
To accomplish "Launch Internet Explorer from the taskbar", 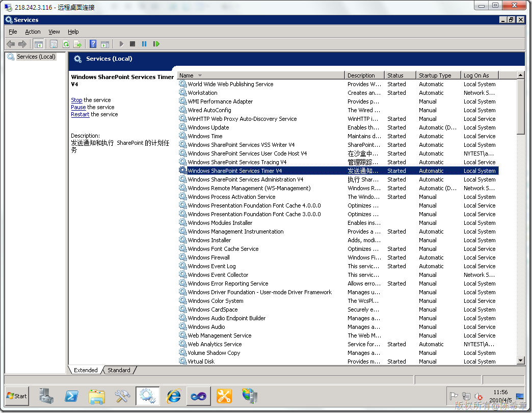I will [x=173, y=396].
